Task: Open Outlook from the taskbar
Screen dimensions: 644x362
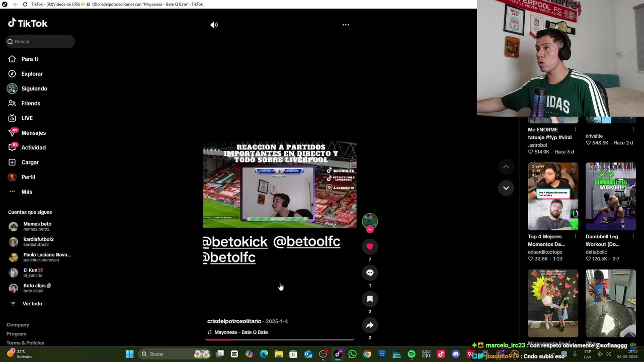Action: tap(308, 354)
